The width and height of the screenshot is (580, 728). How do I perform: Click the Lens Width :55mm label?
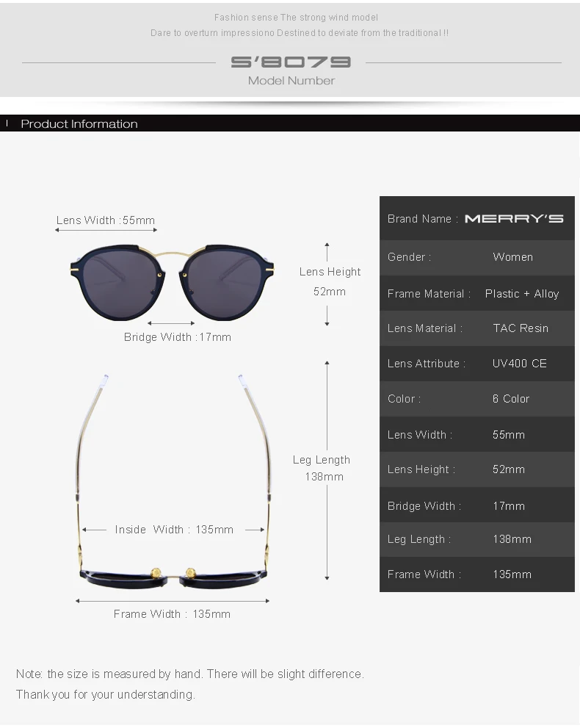click(106, 220)
